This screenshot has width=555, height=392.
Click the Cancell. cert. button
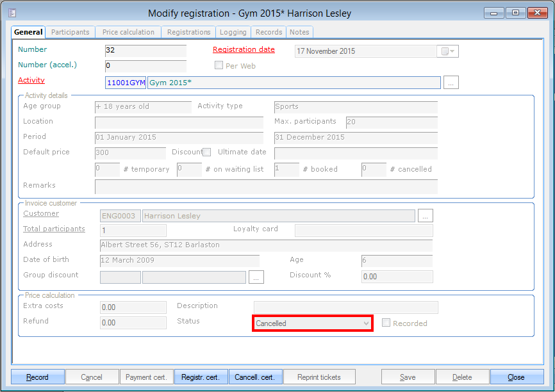pos(255,377)
